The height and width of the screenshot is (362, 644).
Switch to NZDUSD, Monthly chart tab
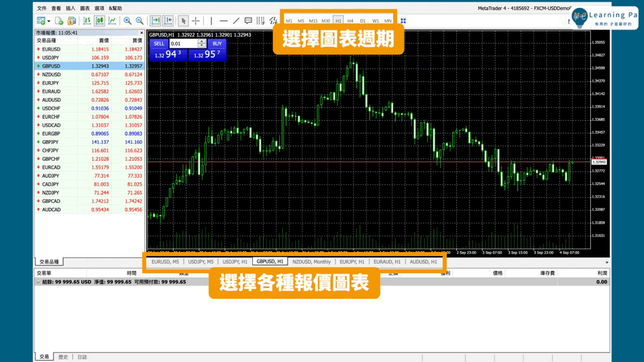311,262
